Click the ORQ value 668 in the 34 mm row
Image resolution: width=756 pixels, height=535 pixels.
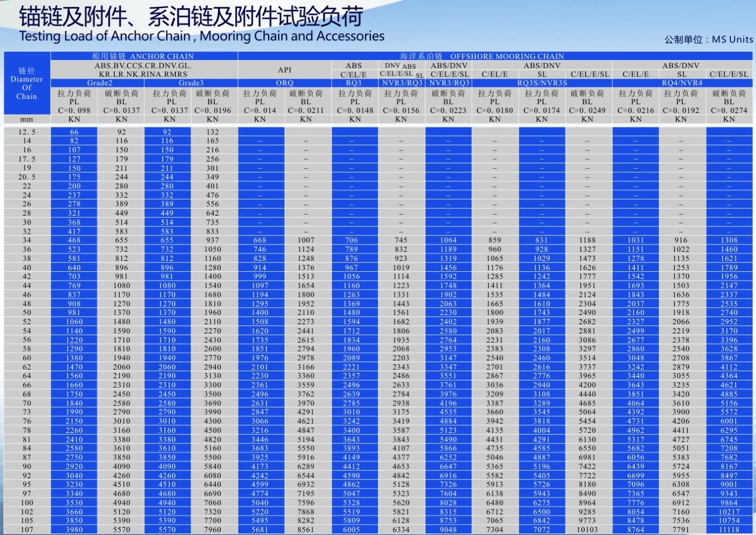[260, 240]
